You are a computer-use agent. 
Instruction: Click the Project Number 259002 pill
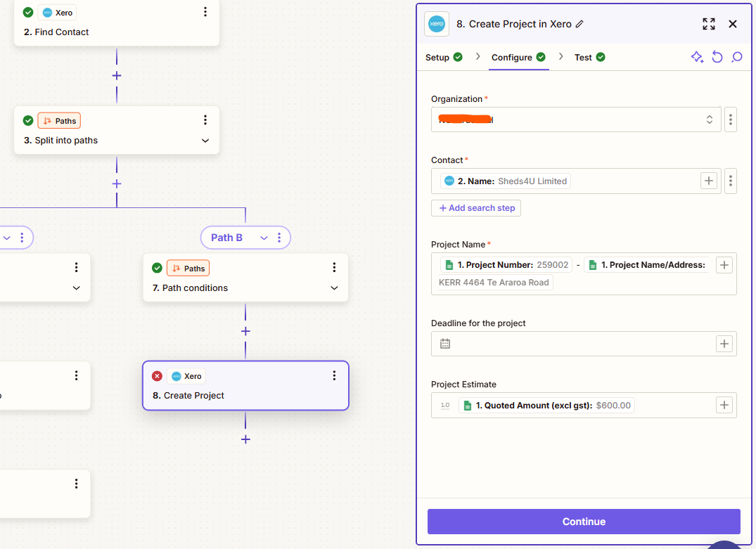[x=506, y=265]
